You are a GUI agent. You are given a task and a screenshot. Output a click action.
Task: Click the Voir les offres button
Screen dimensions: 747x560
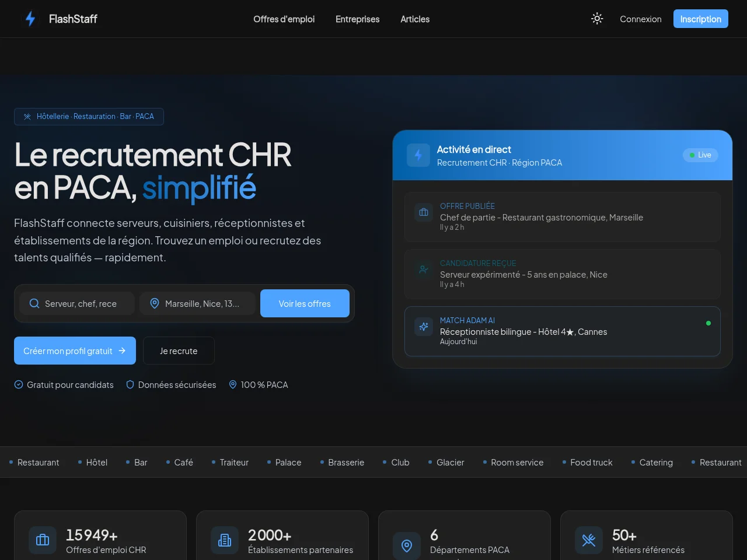(x=305, y=303)
